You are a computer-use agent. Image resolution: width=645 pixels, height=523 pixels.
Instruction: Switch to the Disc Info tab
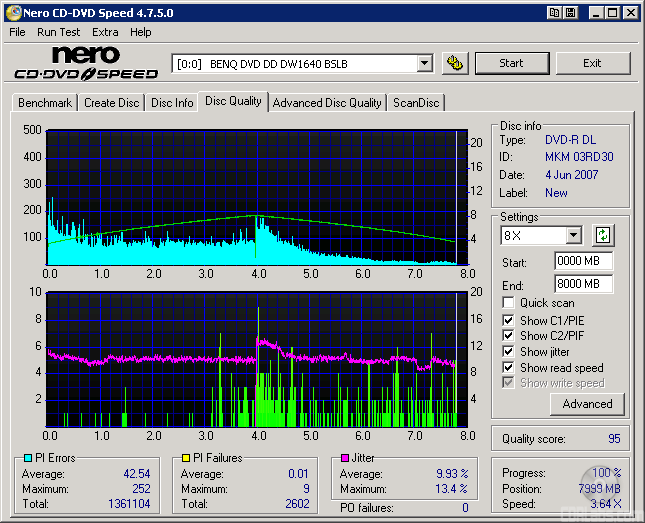coord(172,103)
